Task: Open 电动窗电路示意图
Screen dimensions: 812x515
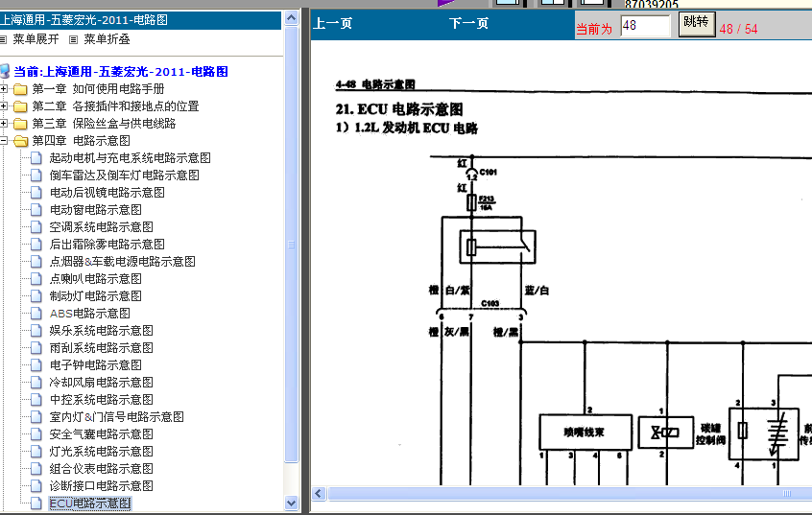Action: tap(96, 210)
